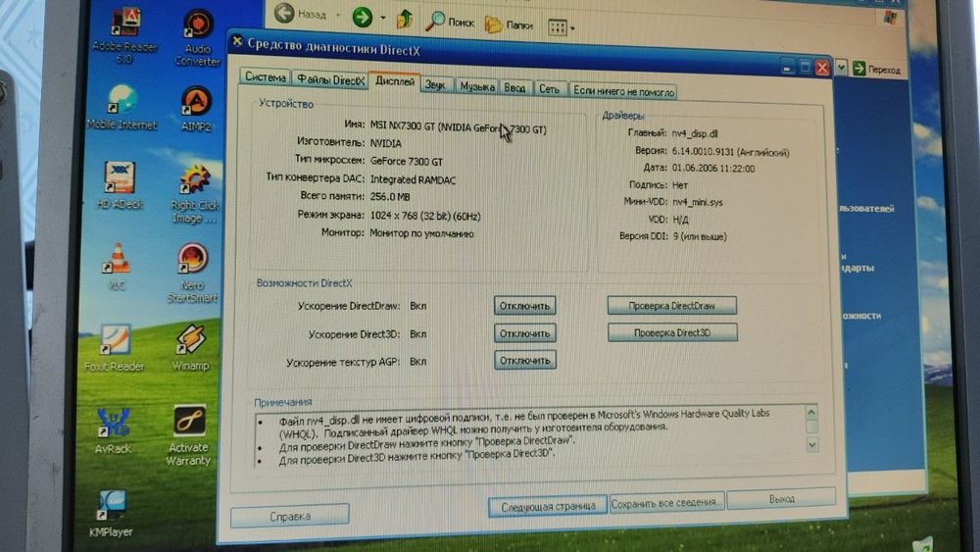This screenshot has width=980, height=552.
Task: Open Back button history dropdown arrow
Action: tap(338, 15)
